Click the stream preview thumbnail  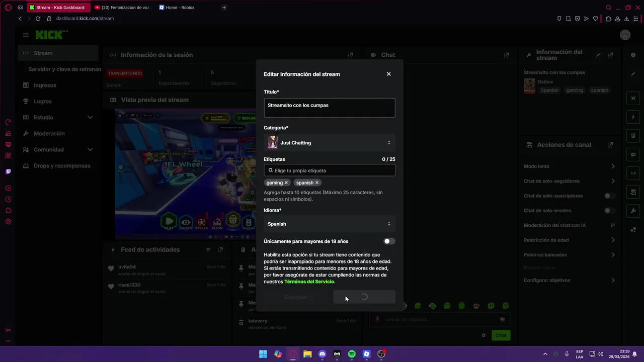coord(186,174)
